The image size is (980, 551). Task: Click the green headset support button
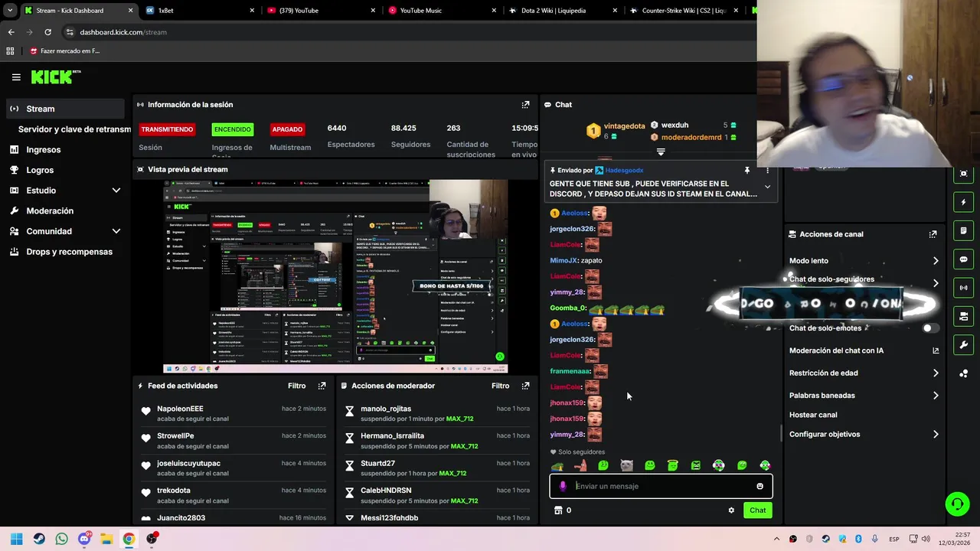[957, 504]
